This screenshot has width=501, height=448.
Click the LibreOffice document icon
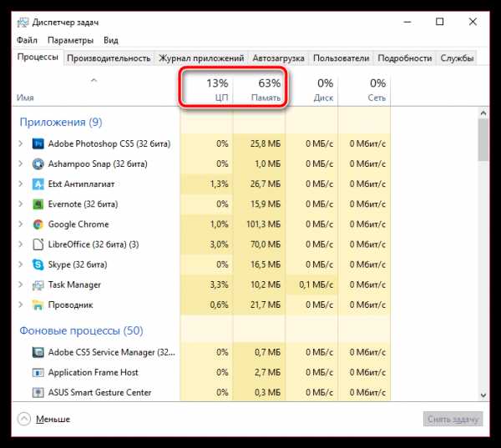click(x=38, y=244)
